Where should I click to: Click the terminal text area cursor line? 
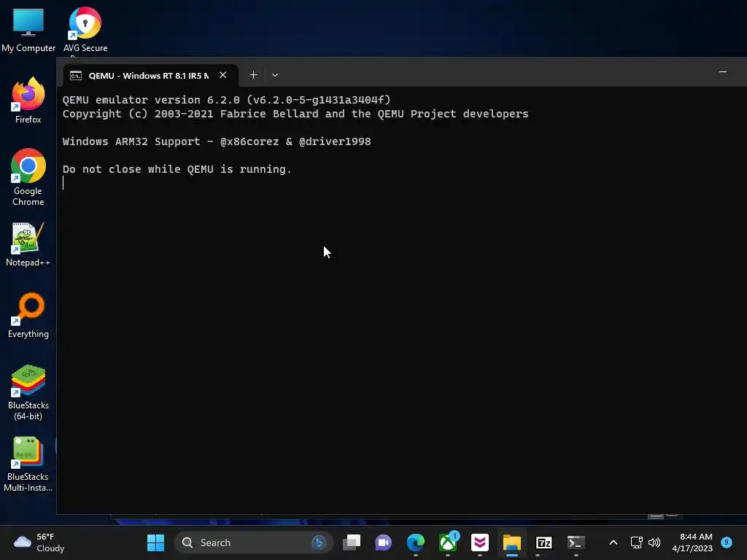coord(63,183)
